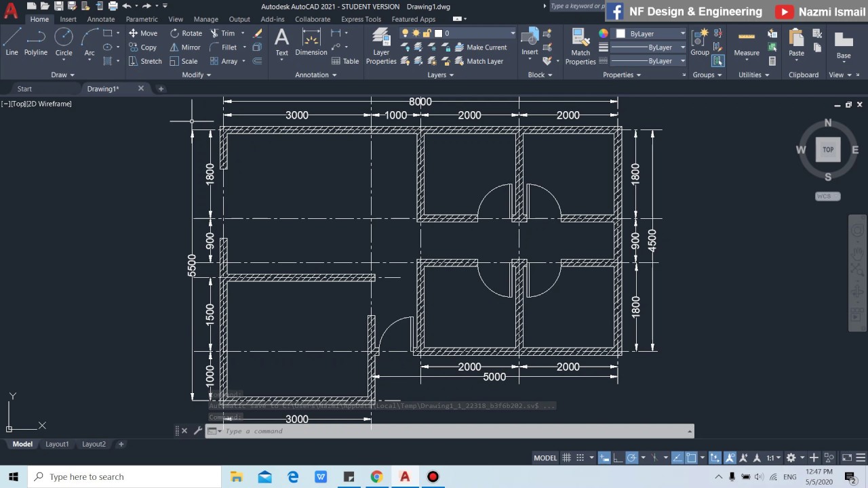868x488 pixels.
Task: Toggle ortho mode in status bar
Action: (x=618, y=457)
